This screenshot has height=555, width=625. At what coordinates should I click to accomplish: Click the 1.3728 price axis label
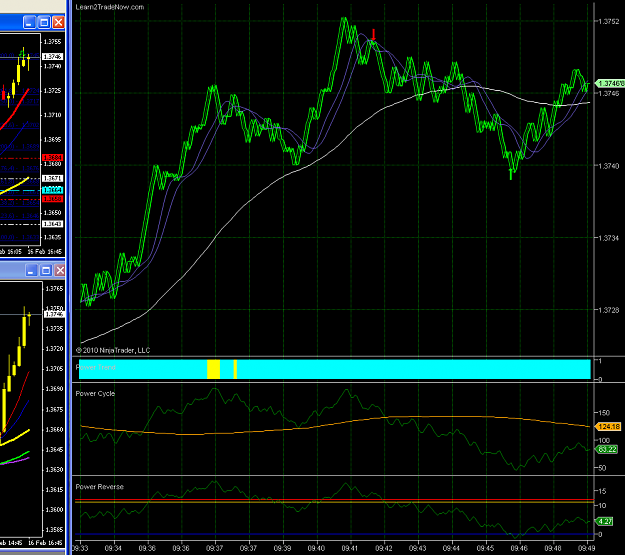click(x=609, y=310)
